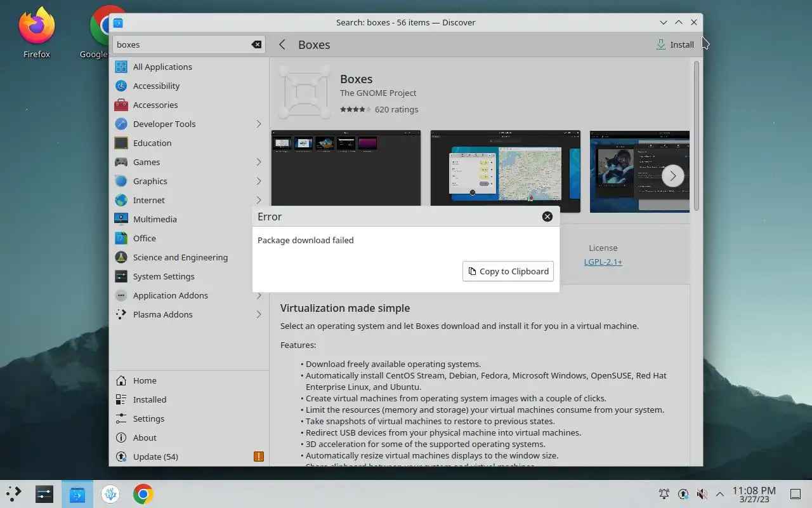Click the Plasma Addons icon
This screenshot has height=508, width=812.
[121, 314]
